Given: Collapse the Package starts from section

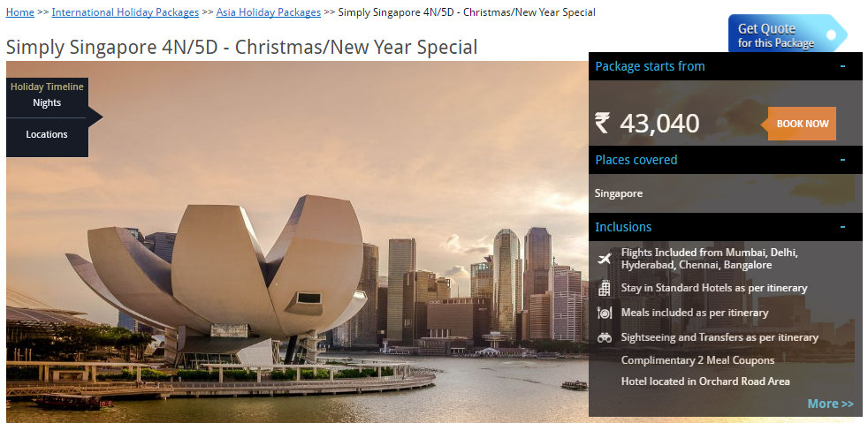Looking at the screenshot, I should pos(842,66).
